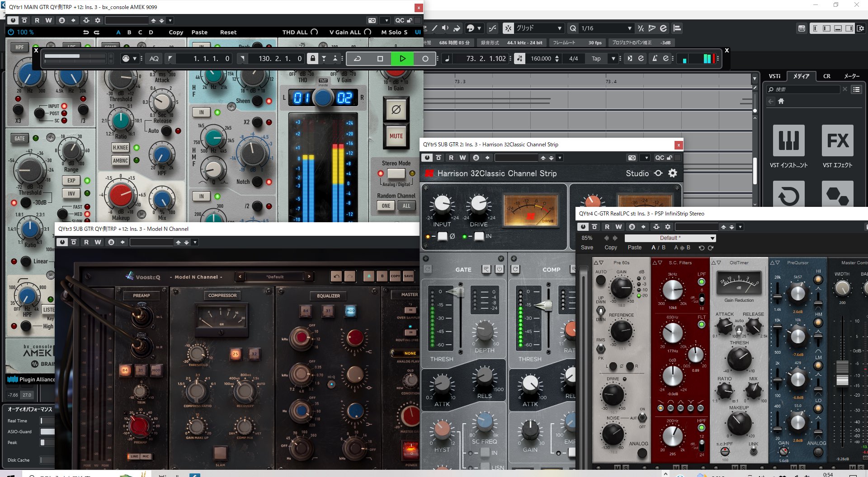Viewport: 868px width, 477px height.
Task: Switch to the メディア tab
Action: (801, 76)
